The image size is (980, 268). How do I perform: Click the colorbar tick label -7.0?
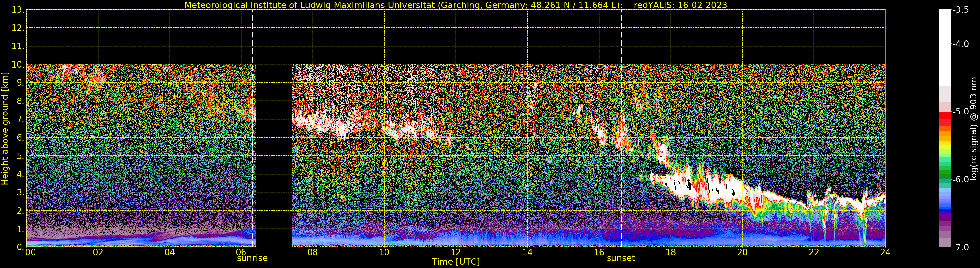(x=960, y=247)
